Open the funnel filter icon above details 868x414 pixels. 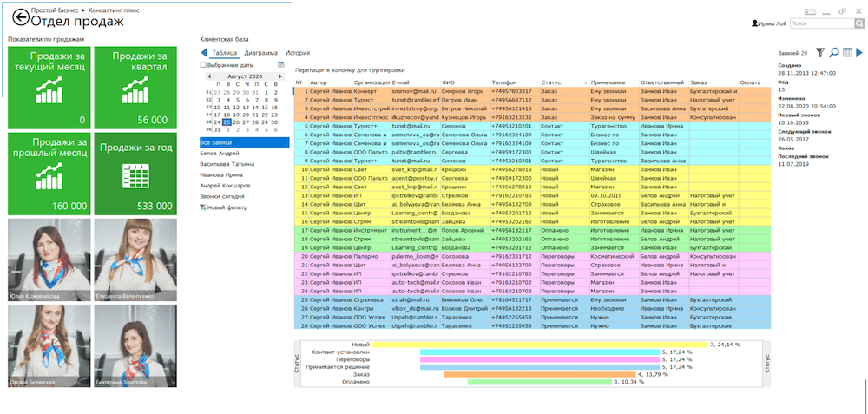[x=820, y=53]
